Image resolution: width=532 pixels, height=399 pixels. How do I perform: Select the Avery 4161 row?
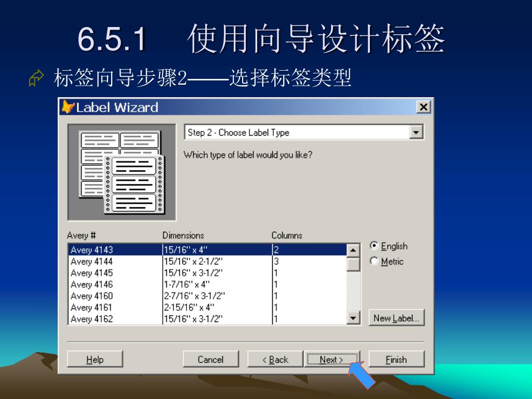(208, 308)
